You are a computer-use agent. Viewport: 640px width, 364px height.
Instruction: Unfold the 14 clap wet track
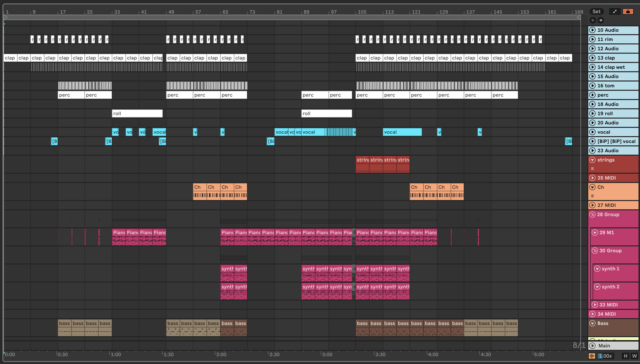(592, 67)
